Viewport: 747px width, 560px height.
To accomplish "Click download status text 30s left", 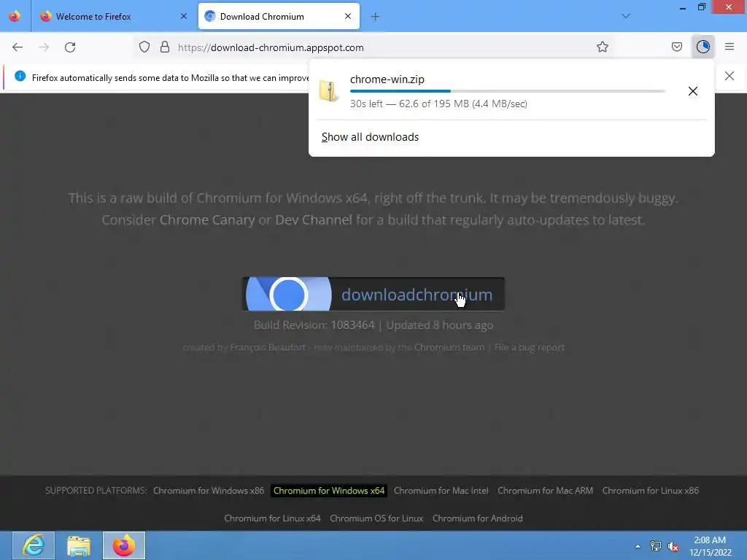I will click(438, 104).
